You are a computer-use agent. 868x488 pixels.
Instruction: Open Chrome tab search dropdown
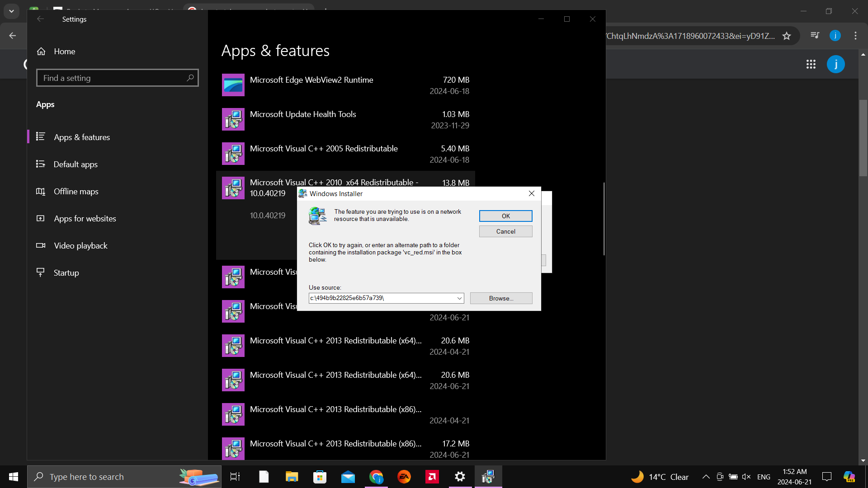point(11,11)
